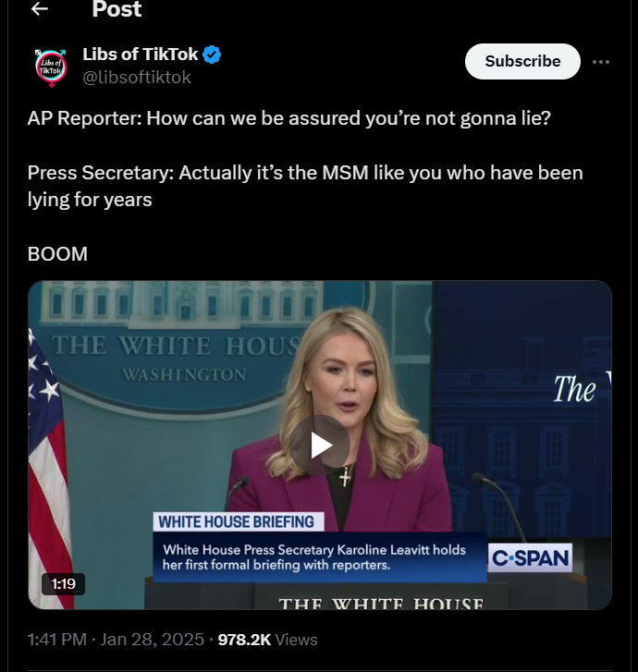Select the Press Secretary reply paragraph
The height and width of the screenshot is (672, 638).
(305, 187)
